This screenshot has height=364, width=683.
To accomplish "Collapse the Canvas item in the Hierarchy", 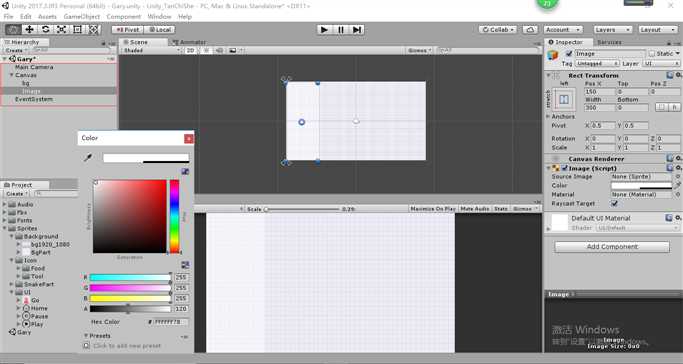I will [12, 75].
